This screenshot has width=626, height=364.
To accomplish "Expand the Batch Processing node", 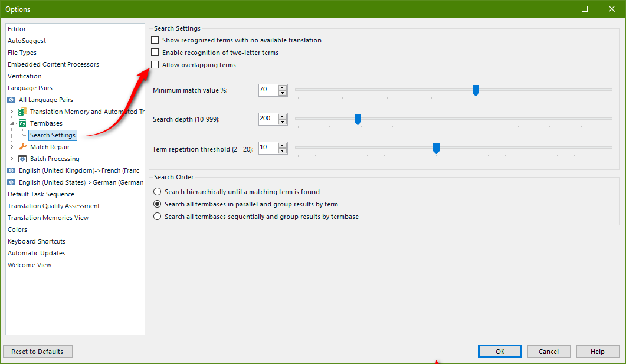I will (x=12, y=159).
